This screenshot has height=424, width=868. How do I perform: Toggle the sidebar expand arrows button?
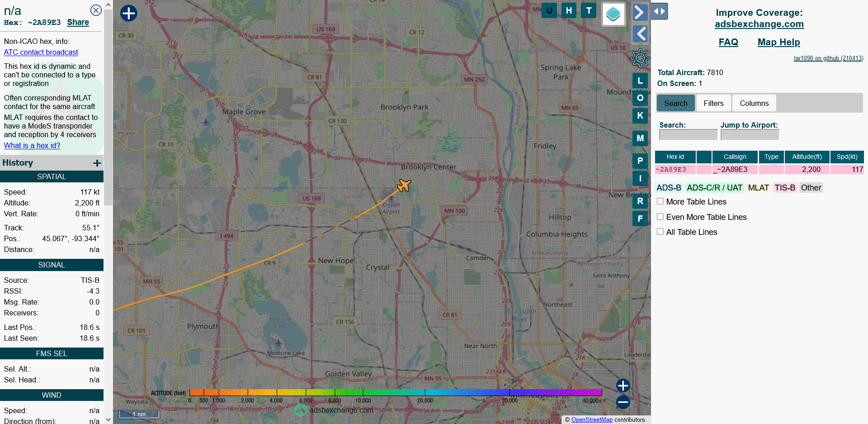660,11
